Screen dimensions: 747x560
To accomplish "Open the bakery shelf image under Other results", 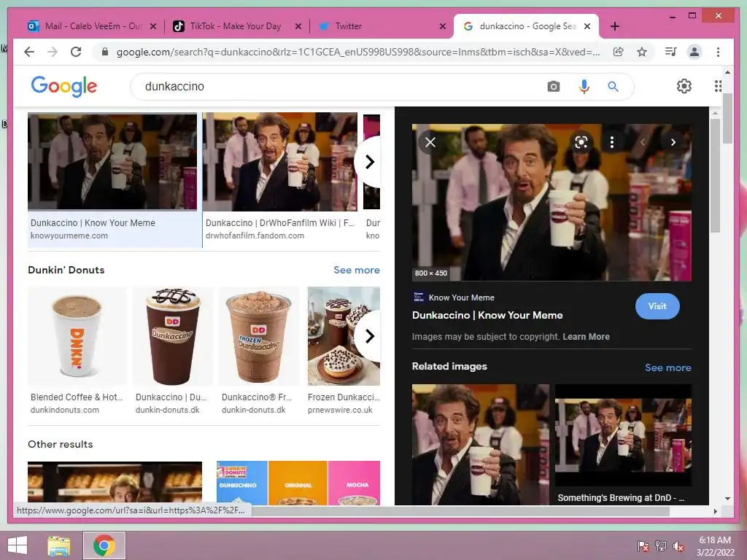I will (x=115, y=483).
